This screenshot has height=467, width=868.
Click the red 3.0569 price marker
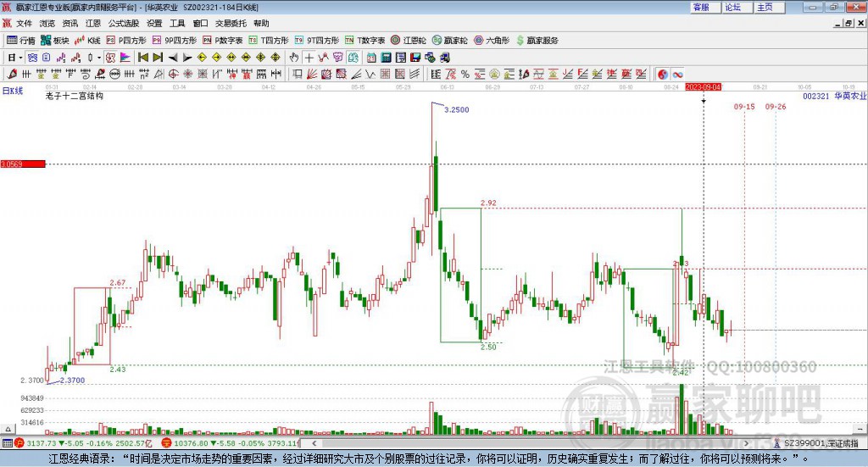23,164
